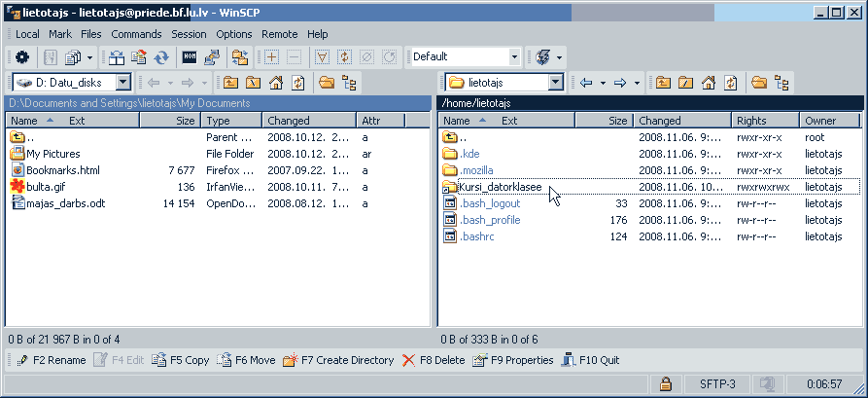Open dropdown arrow beside sessions globe icon
868x398 pixels.
(559, 57)
